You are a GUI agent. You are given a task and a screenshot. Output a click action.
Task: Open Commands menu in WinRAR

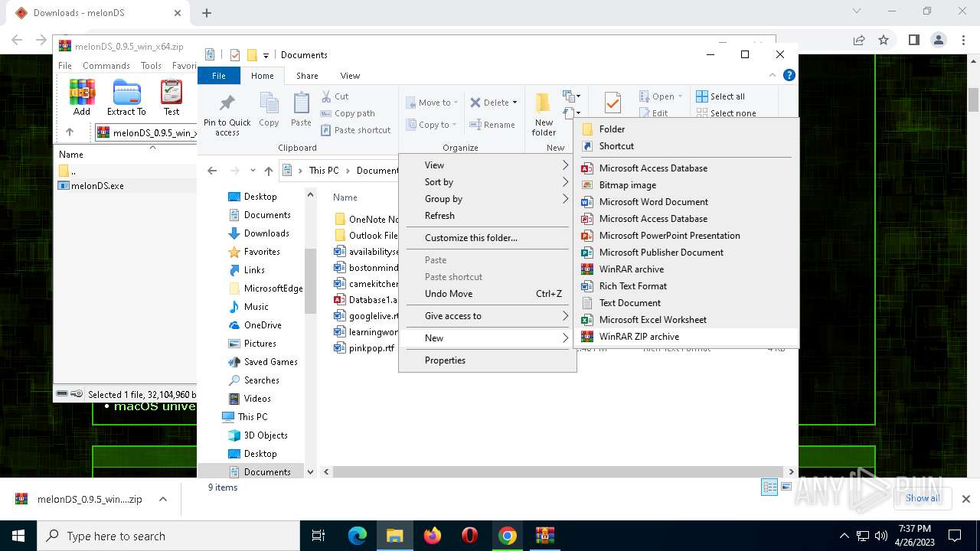pos(106,66)
